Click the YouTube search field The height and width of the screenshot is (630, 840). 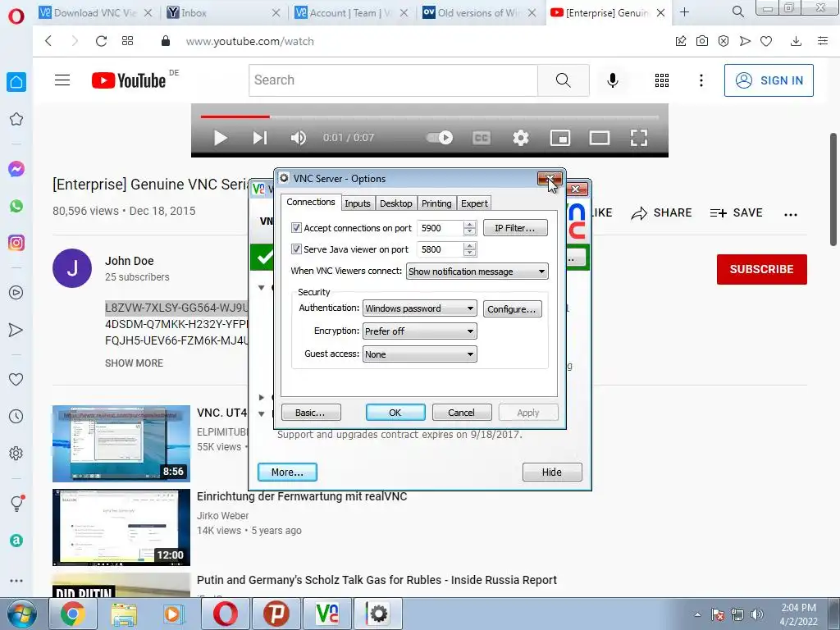[393, 80]
